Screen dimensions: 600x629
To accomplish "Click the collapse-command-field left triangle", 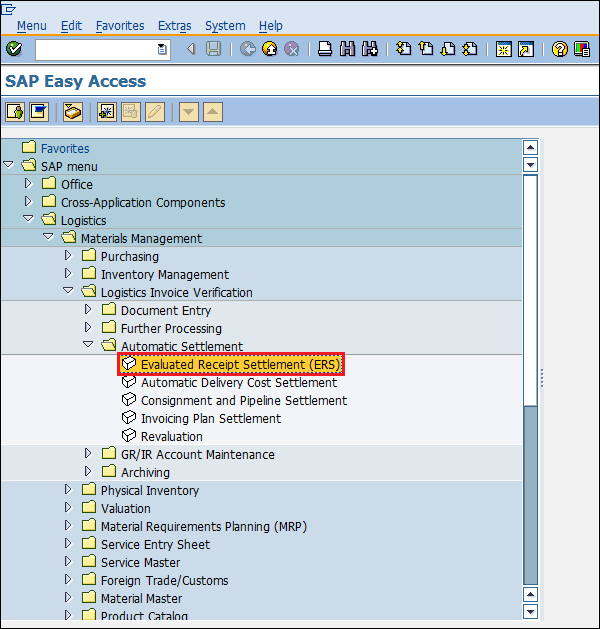I will click(x=191, y=49).
